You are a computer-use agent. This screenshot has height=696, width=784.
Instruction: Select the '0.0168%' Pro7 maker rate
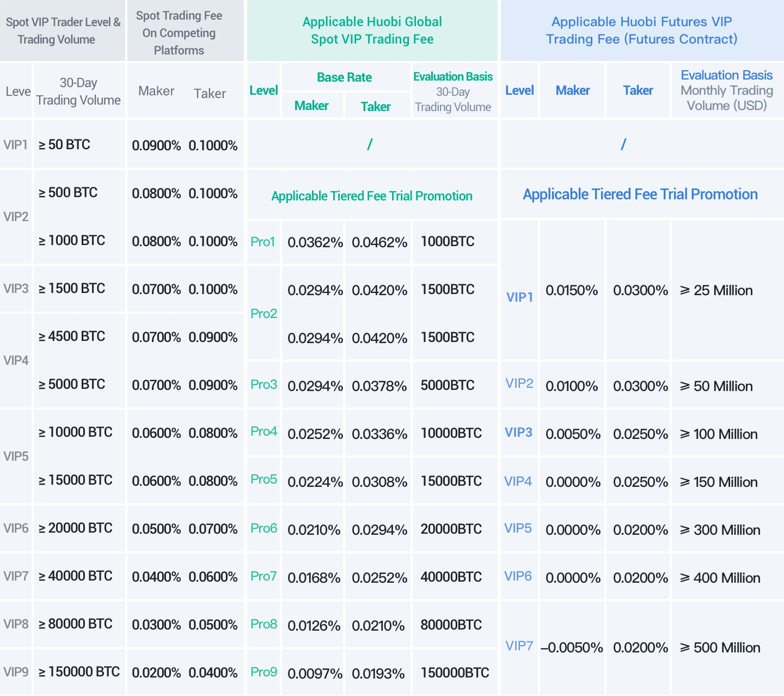(x=314, y=578)
